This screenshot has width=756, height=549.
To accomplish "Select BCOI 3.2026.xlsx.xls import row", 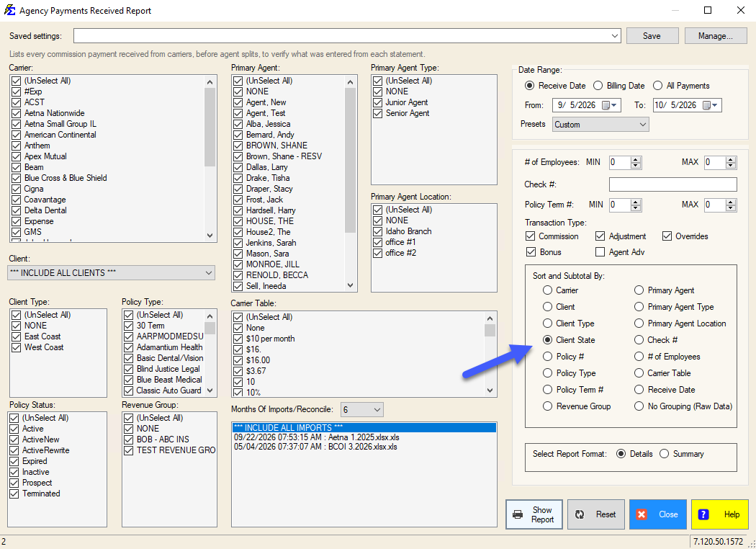I will (x=364, y=447).
